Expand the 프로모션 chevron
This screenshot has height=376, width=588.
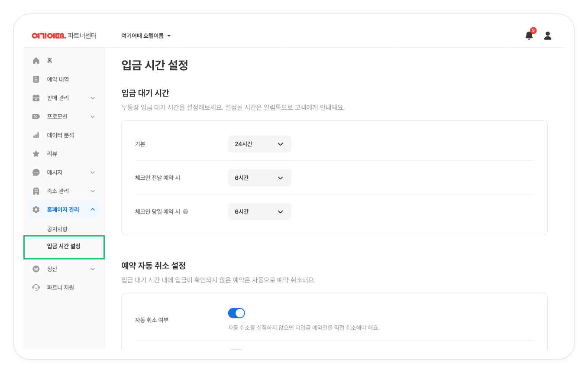pyautogui.click(x=93, y=117)
